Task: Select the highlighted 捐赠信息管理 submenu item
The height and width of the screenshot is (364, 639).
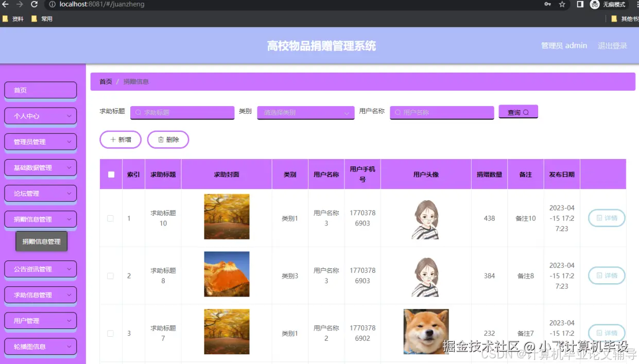Action: [41, 240]
